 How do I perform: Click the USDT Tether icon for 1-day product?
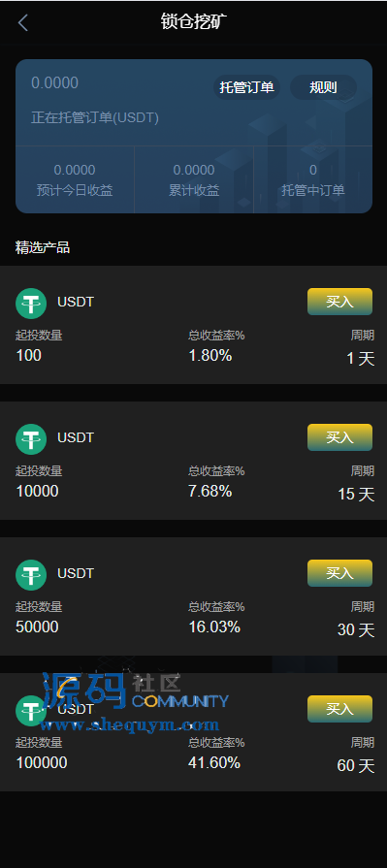(31, 304)
